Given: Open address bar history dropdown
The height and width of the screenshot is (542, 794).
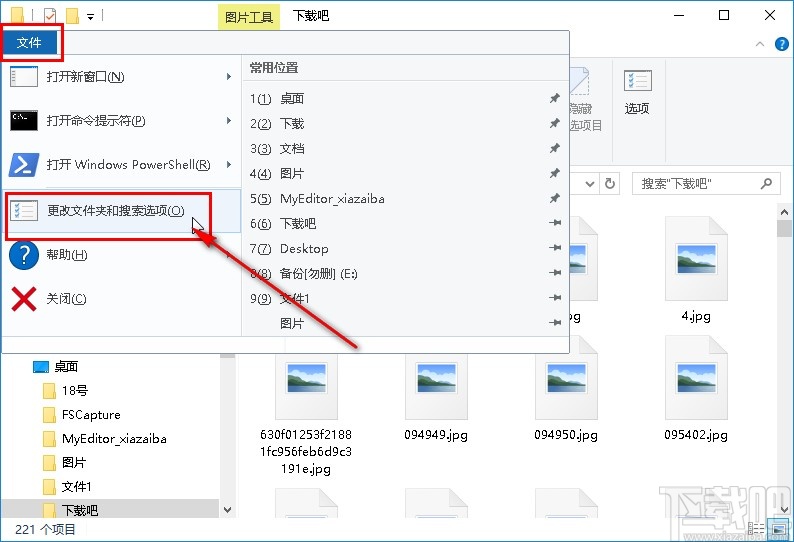Looking at the screenshot, I should pyautogui.click(x=590, y=184).
